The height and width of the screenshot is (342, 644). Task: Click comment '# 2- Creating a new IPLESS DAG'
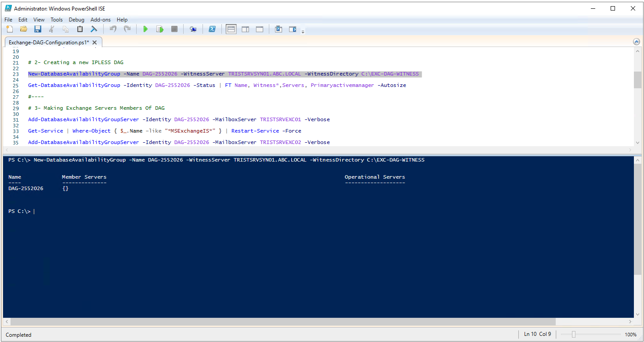coord(76,62)
